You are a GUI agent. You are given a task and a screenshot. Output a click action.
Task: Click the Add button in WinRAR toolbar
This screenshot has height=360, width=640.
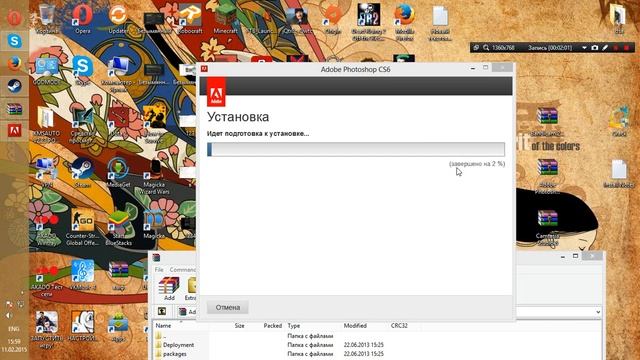169,289
